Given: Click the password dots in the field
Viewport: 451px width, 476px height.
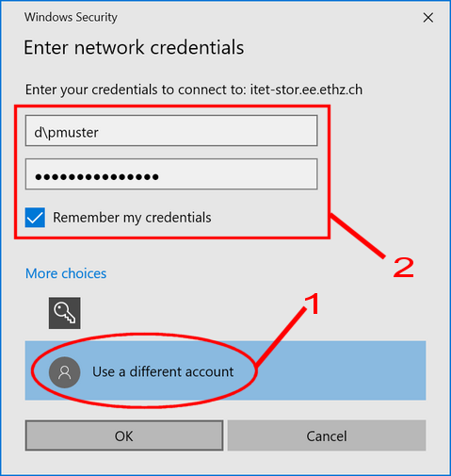Looking at the screenshot, I should 97,177.
